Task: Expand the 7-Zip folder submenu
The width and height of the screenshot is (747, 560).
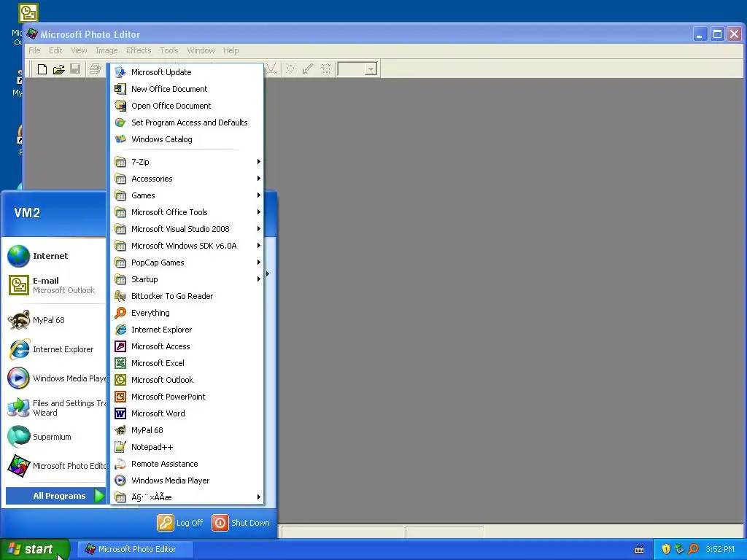Action: (x=187, y=162)
